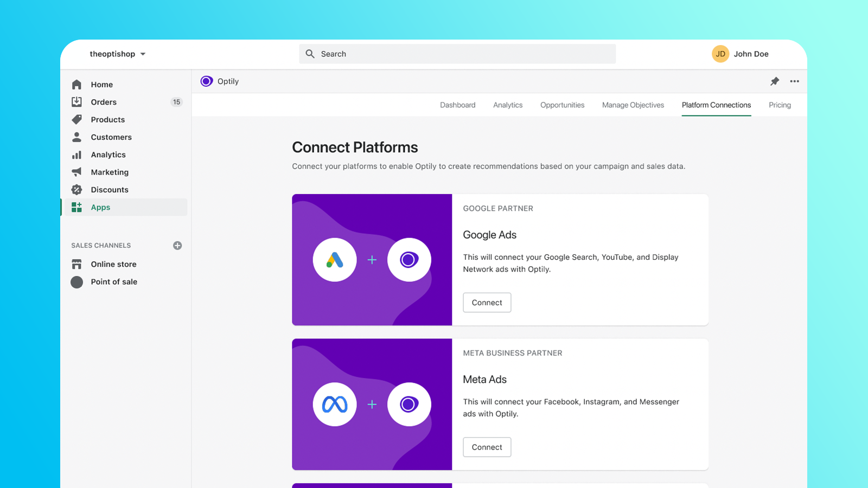Click the GOOGLE PARTNER label
Image resolution: width=868 pixels, height=488 pixels.
coord(498,208)
